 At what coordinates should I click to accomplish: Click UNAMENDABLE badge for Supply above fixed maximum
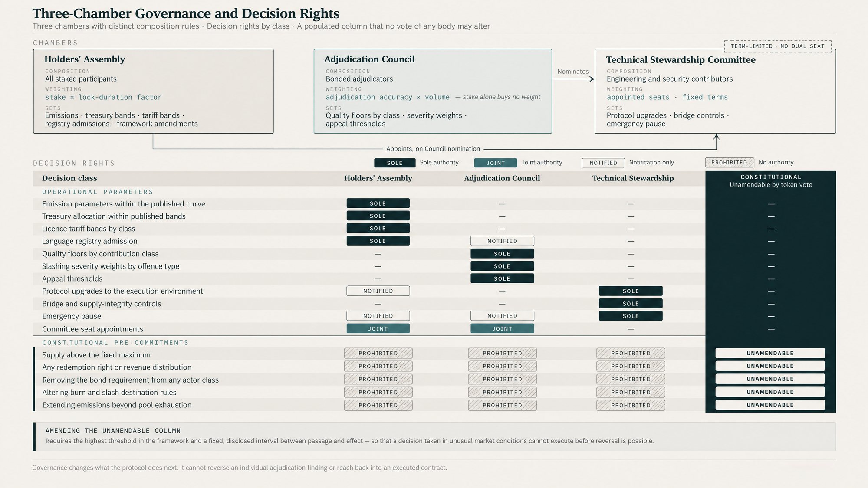770,354
